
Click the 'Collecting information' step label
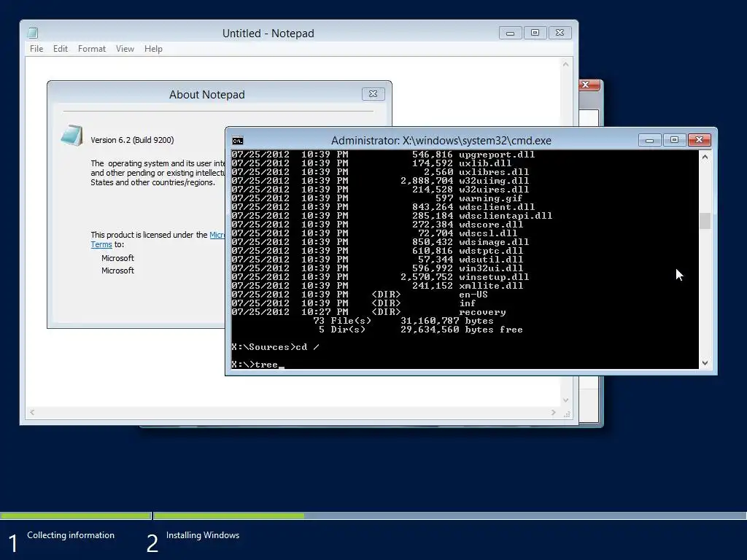click(71, 535)
